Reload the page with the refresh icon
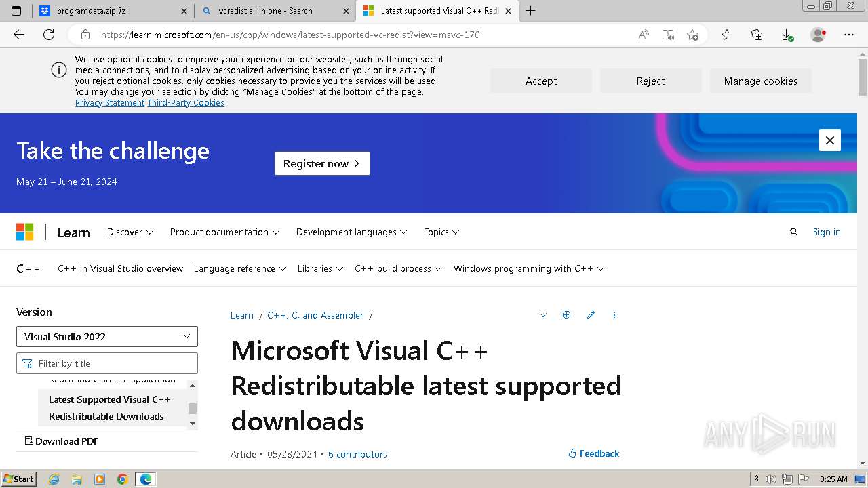 coord(49,35)
